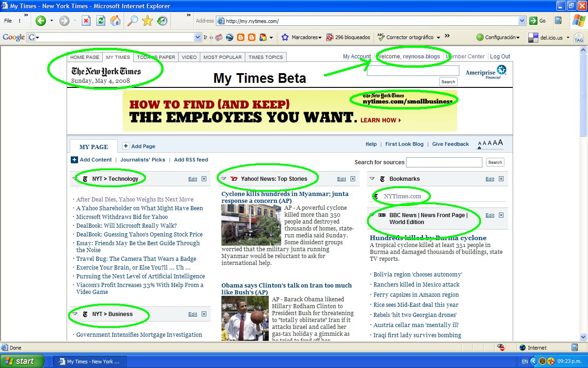Open the Google search box dropdown arrow
Viewport: 588px width, 368px height.
point(198,37)
